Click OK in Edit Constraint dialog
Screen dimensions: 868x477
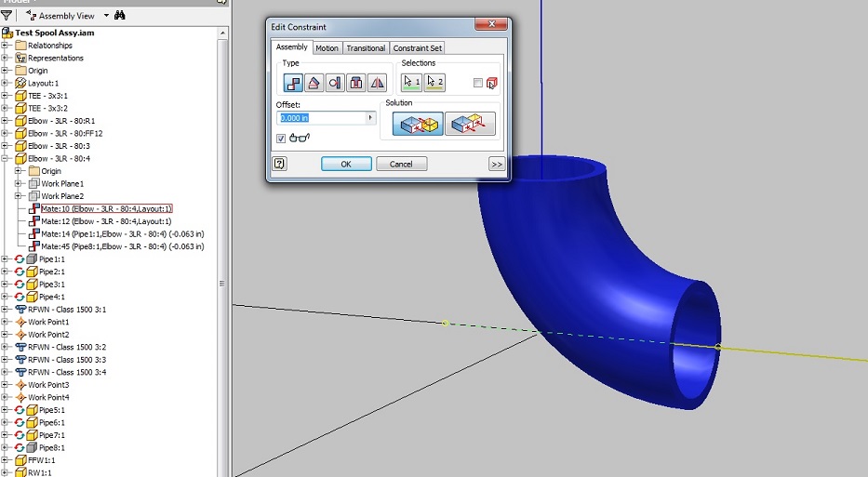346,164
